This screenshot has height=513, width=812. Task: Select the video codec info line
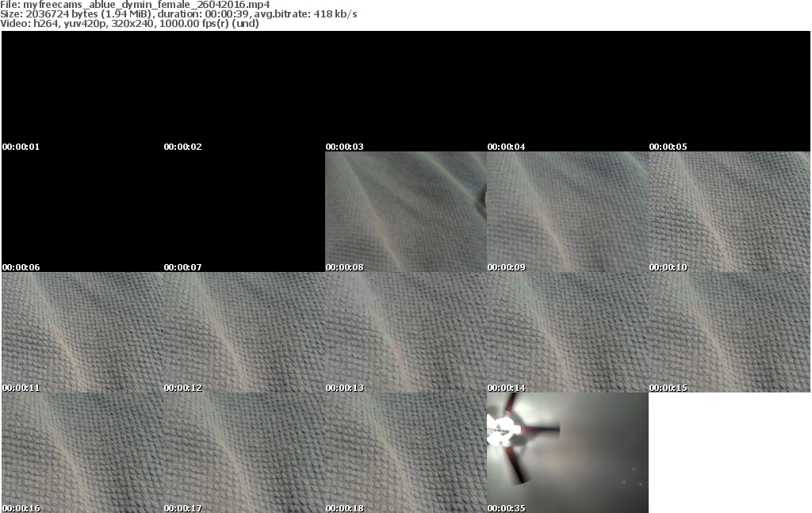[129, 23]
